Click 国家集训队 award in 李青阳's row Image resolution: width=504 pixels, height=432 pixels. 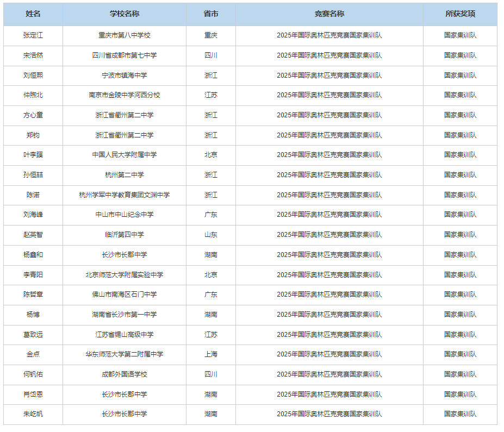461,275
